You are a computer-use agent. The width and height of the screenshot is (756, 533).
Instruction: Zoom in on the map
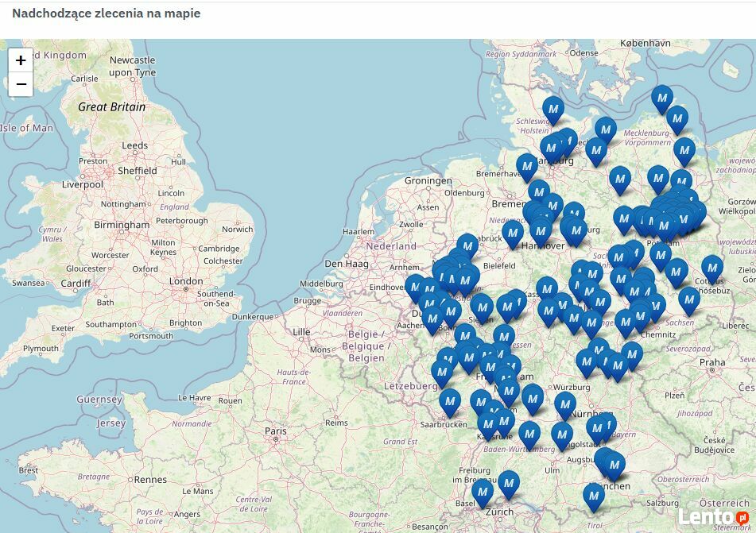[x=21, y=60]
